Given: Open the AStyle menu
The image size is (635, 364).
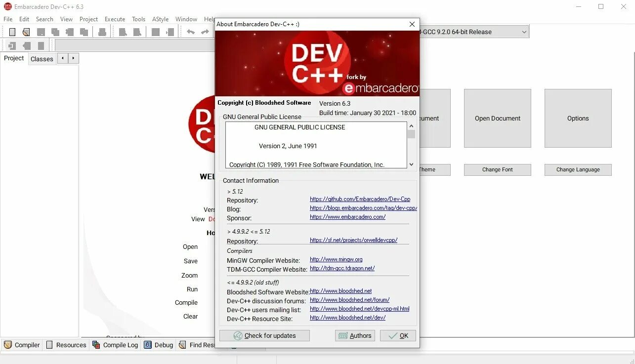Looking at the screenshot, I should tap(160, 19).
